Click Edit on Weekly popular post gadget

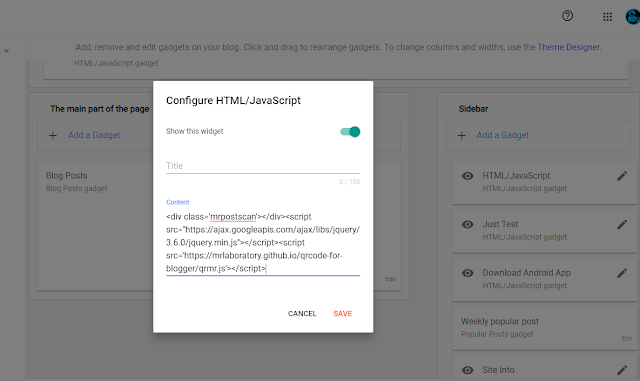[627, 339]
